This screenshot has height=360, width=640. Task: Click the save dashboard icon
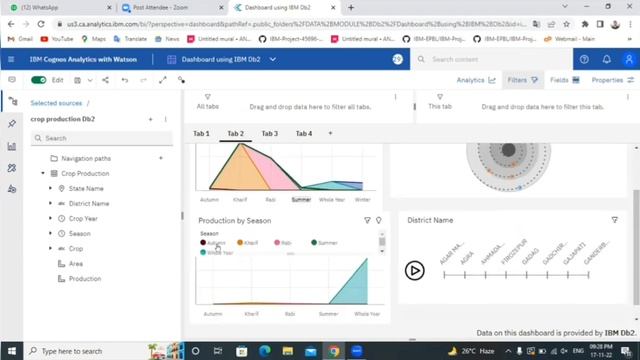pyautogui.click(x=77, y=80)
